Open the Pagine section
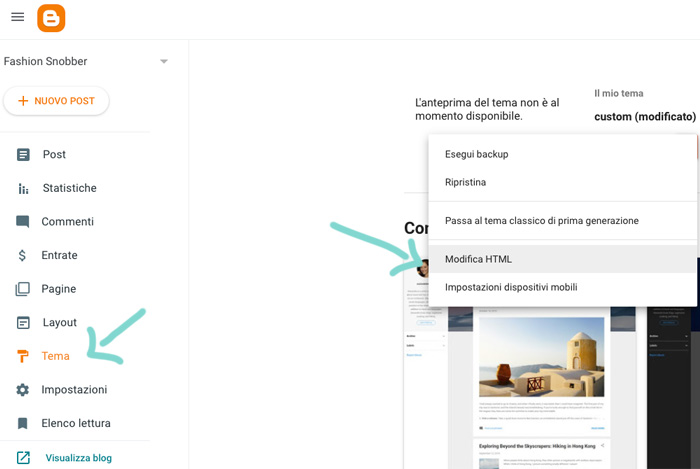Screen dimensions: 700x469 (58, 289)
